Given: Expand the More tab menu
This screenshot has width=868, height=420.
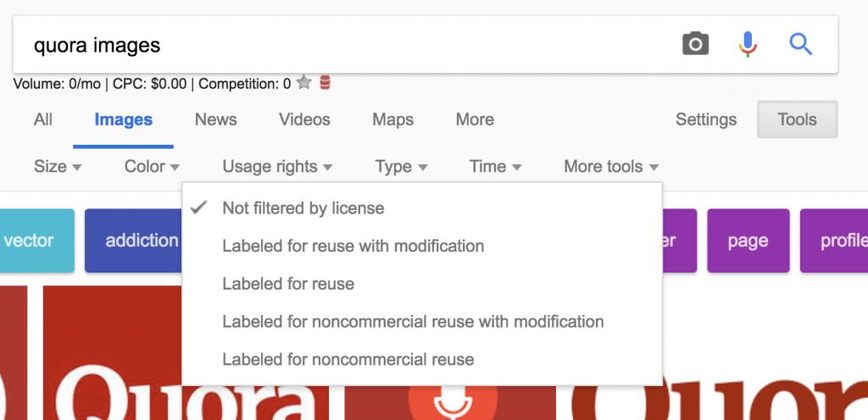Looking at the screenshot, I should (x=475, y=119).
